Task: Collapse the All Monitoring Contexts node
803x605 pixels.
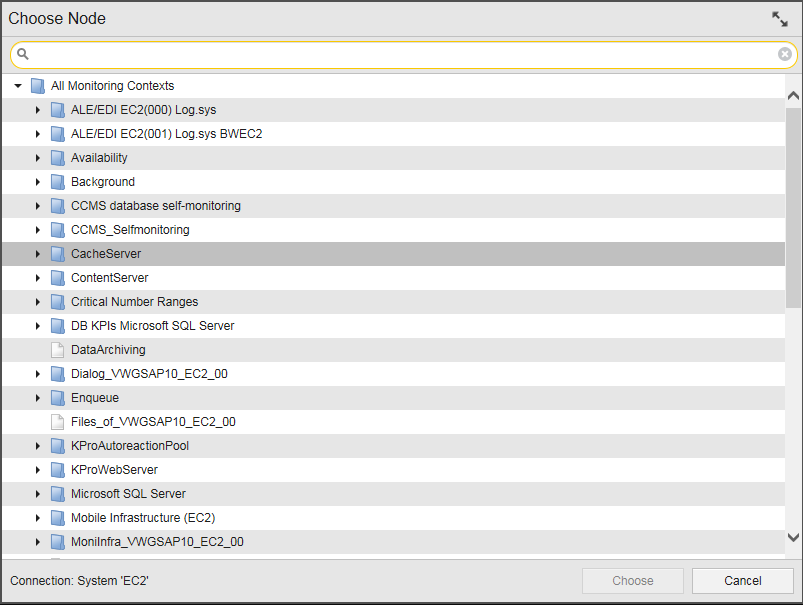Action: tap(18, 86)
